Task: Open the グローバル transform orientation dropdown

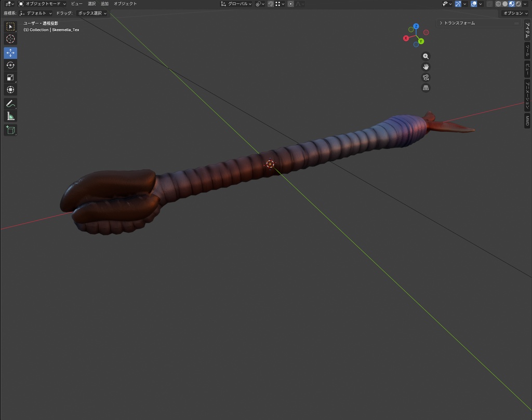Action: pos(236,4)
